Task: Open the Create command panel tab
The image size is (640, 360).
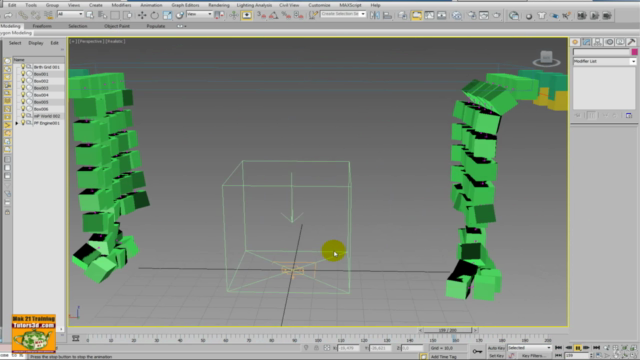Action: pos(575,42)
